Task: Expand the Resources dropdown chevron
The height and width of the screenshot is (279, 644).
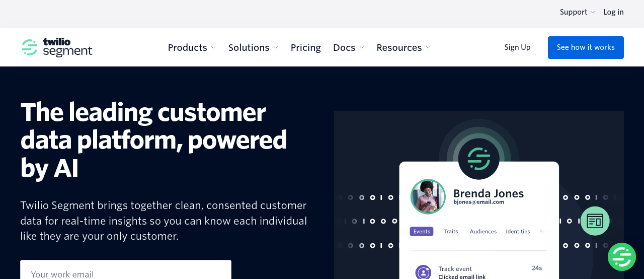Action: point(428,48)
